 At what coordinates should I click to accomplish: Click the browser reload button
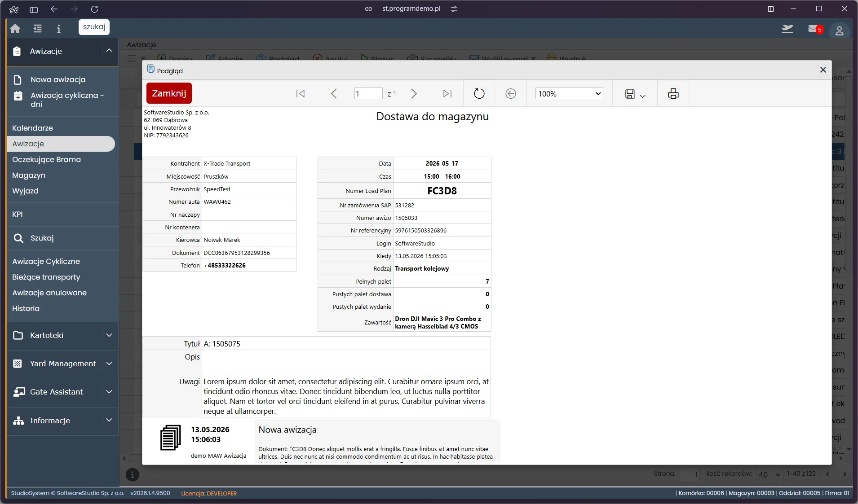94,9
